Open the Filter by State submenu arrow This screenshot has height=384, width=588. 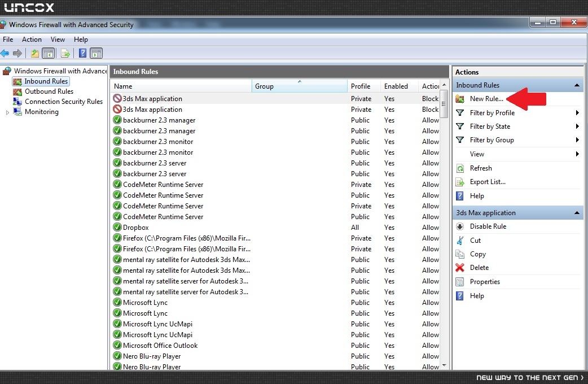[577, 126]
